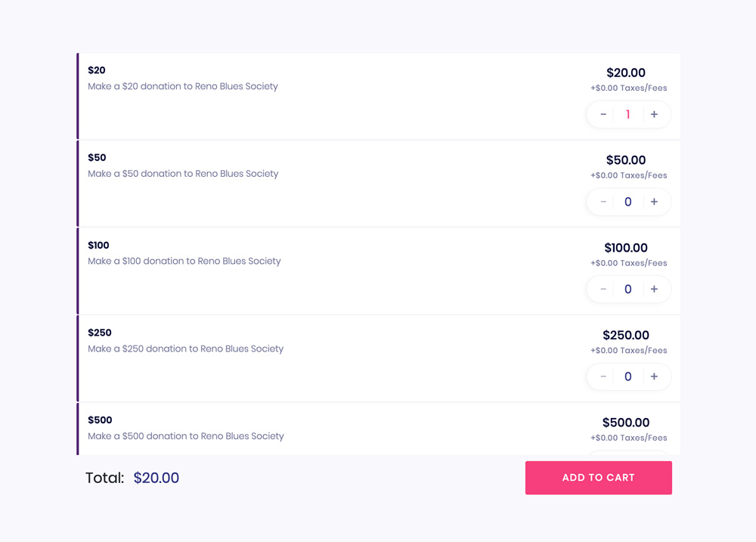Click the $250 donation description text
Viewport: 756px width, 542px height.
186,348
